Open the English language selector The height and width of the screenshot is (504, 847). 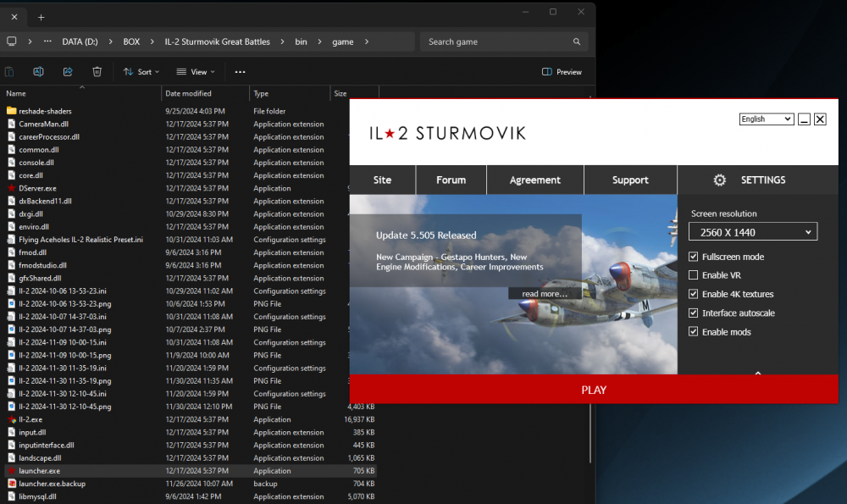coord(766,119)
